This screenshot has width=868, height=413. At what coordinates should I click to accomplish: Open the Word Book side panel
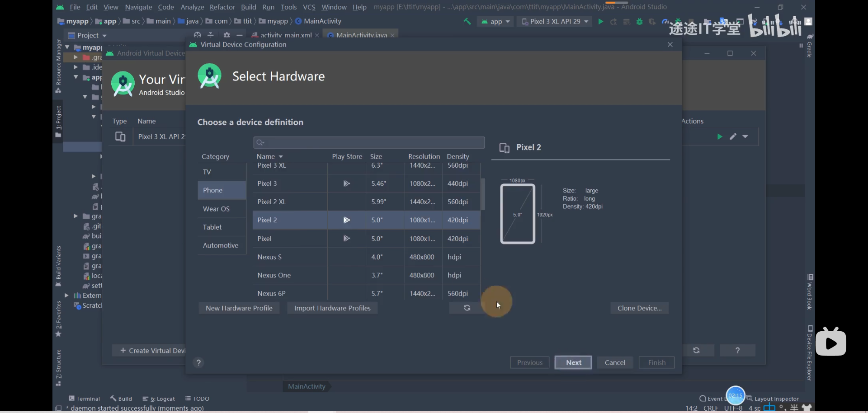(x=810, y=291)
